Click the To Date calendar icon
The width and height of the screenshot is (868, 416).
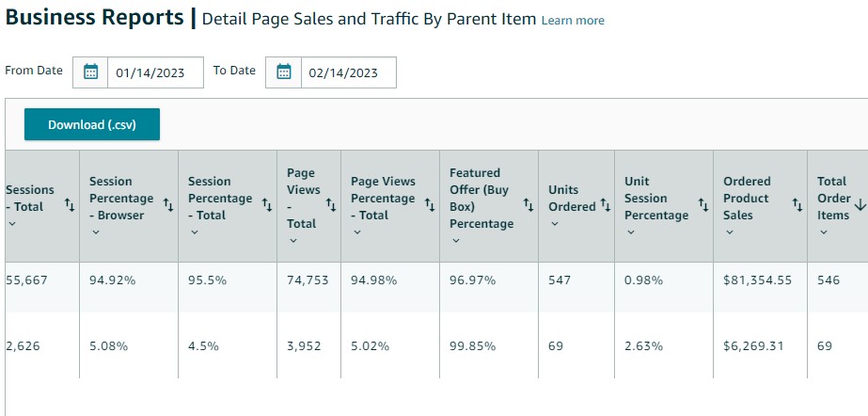[284, 72]
